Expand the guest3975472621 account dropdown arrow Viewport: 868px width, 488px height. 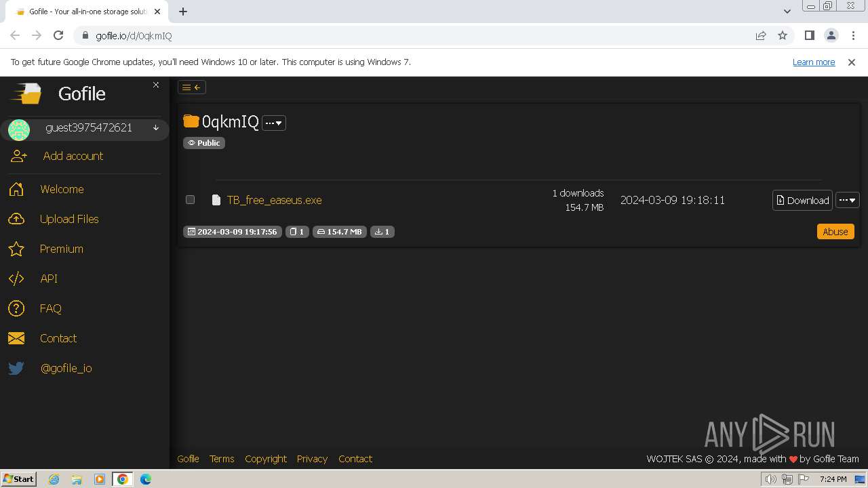(x=156, y=127)
